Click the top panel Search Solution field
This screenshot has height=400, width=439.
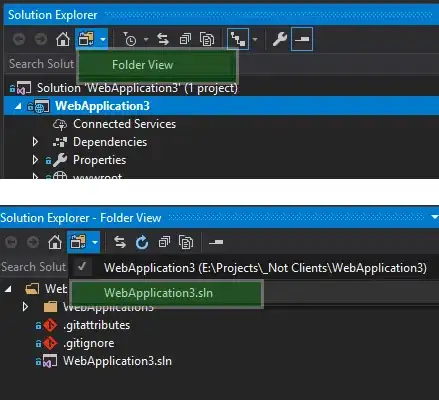tap(41, 64)
